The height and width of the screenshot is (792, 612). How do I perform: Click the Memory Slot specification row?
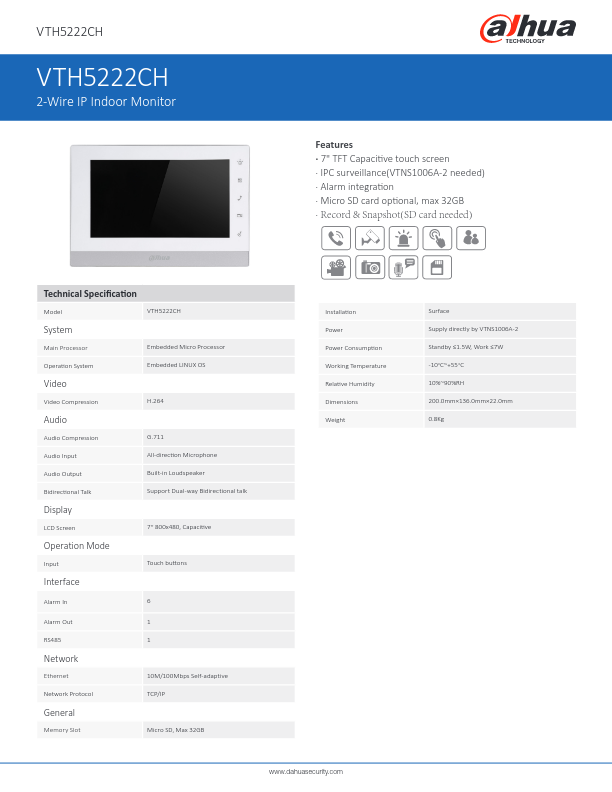pyautogui.click(x=166, y=730)
